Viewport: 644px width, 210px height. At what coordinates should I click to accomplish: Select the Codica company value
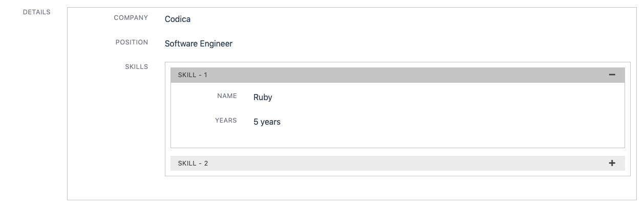178,19
